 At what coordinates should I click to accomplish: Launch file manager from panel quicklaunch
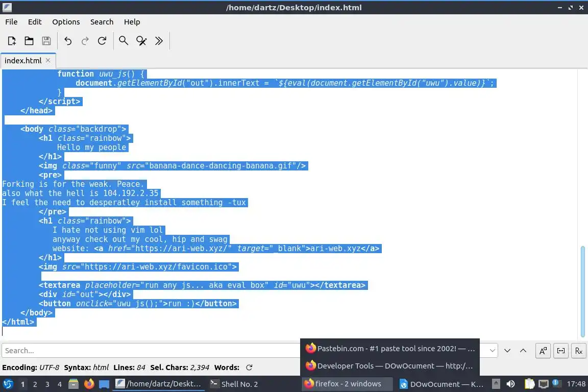(x=73, y=384)
